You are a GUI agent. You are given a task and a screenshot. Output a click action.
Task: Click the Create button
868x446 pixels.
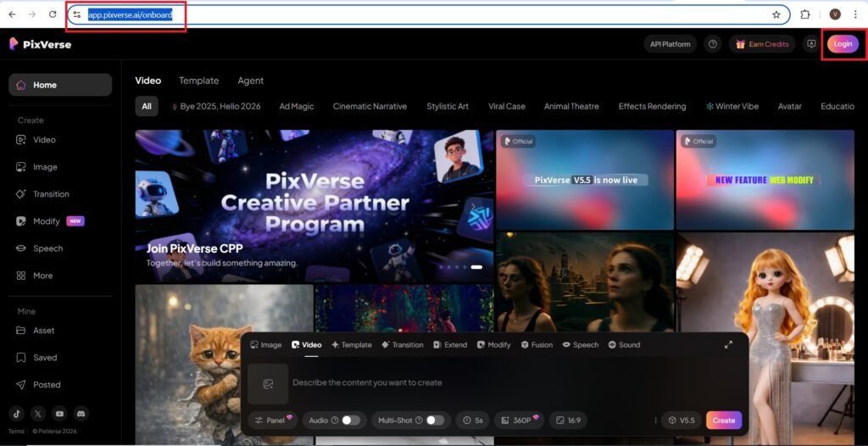723,420
